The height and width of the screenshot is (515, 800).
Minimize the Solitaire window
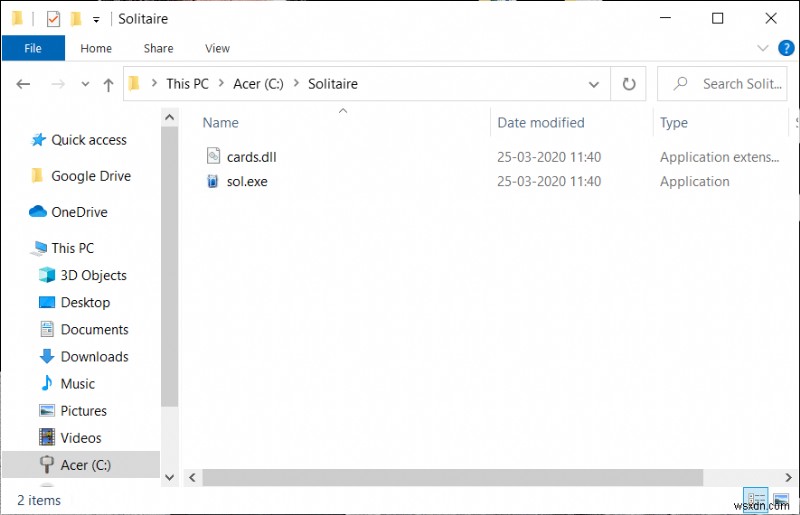click(665, 18)
